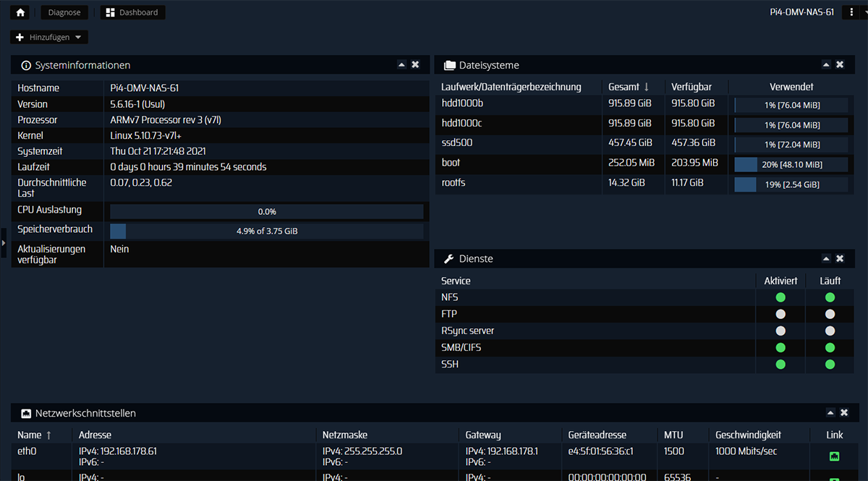Click the Dienste wrench icon
868x481 pixels.
[x=448, y=259]
